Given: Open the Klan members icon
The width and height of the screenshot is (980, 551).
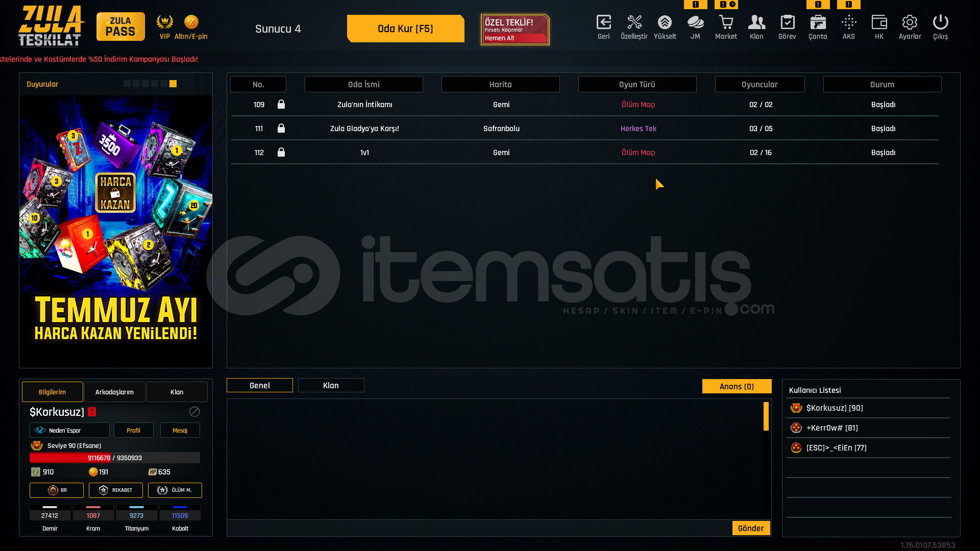Looking at the screenshot, I should (x=756, y=22).
